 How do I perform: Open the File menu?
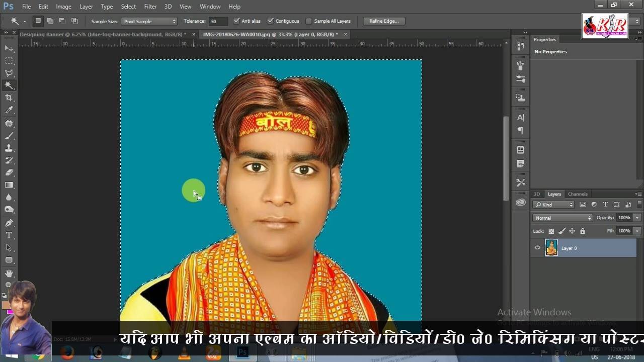[x=27, y=7]
